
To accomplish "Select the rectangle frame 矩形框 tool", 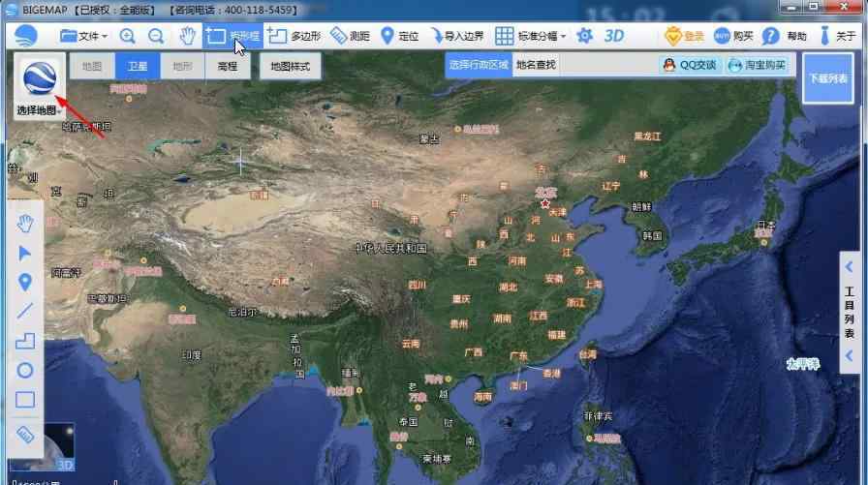I will click(x=232, y=37).
